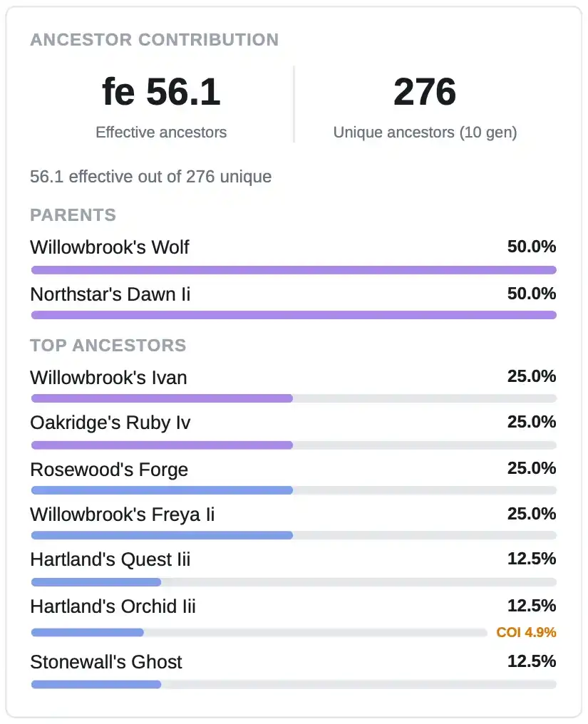Click Hartland's Orchid Iii ancestor name

click(x=113, y=606)
